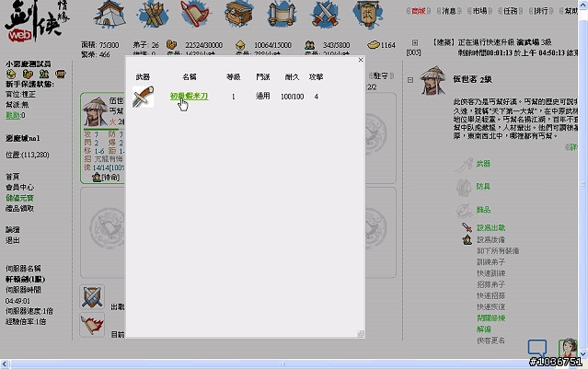Click the population icon beside 343/5800
The image size is (588, 369).
tap(309, 45)
